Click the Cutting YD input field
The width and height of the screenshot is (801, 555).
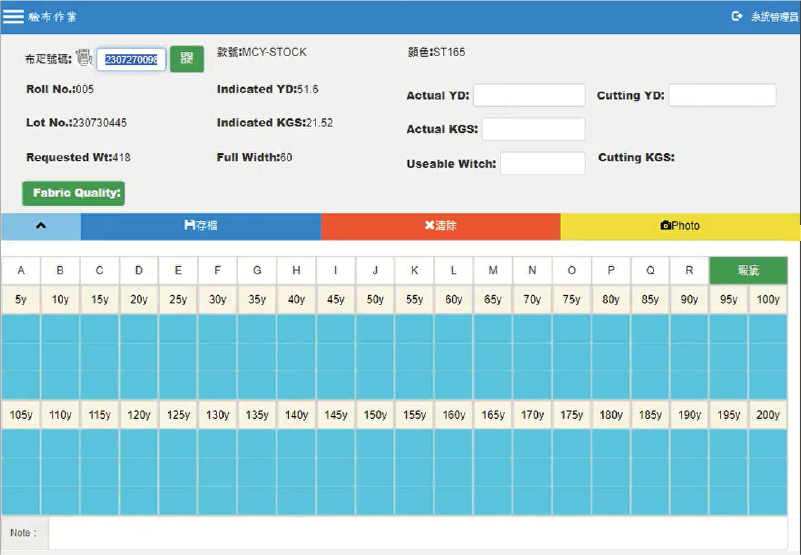(722, 95)
